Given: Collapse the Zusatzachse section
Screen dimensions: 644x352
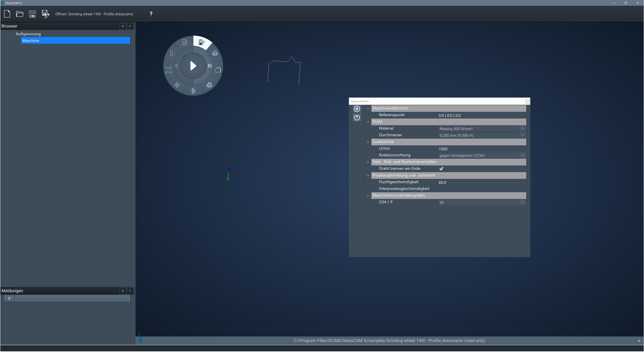Looking at the screenshot, I should coord(368,142).
